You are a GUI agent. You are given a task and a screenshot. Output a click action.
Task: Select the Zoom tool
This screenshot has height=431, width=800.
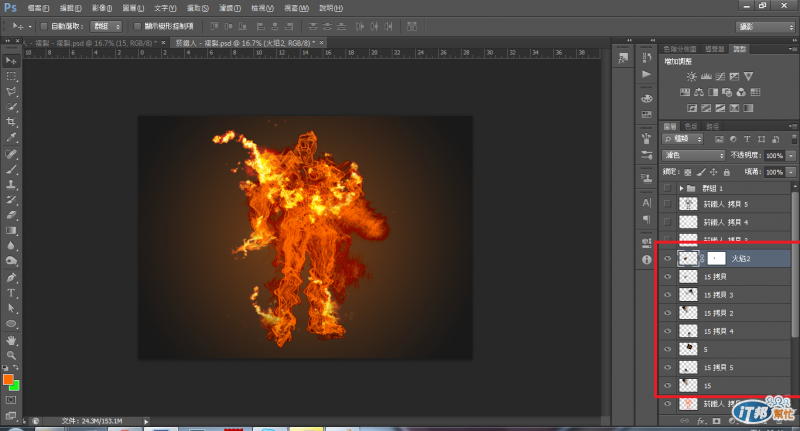coord(11,356)
